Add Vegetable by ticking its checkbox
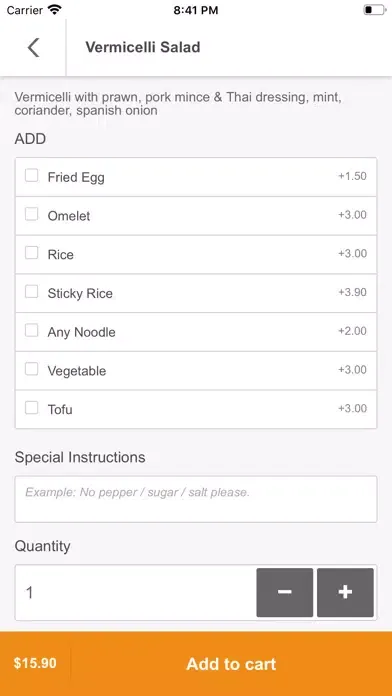 click(31, 369)
